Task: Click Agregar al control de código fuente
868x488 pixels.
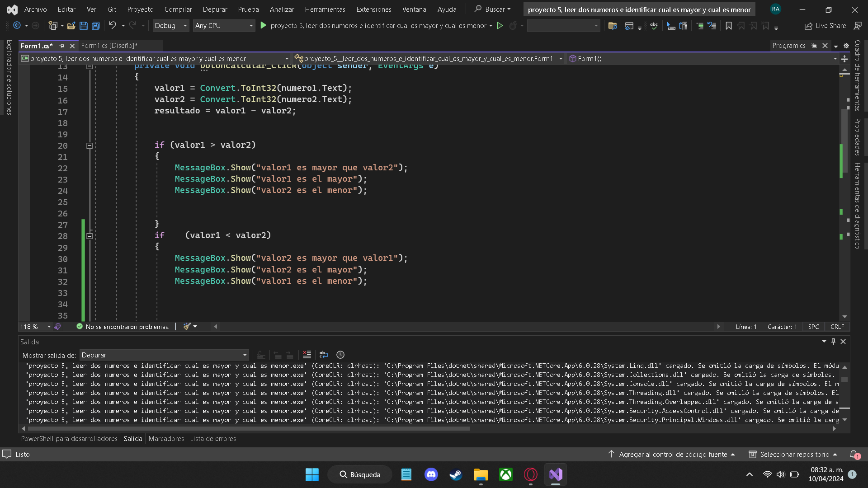Action: [673, 454]
